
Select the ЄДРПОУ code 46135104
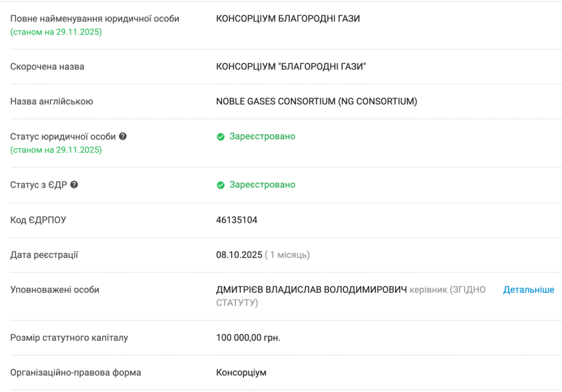[x=237, y=220]
